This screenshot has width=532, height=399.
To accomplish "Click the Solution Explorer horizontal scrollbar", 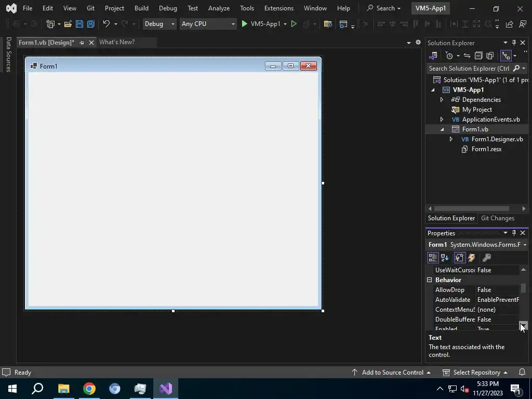I will [471, 208].
